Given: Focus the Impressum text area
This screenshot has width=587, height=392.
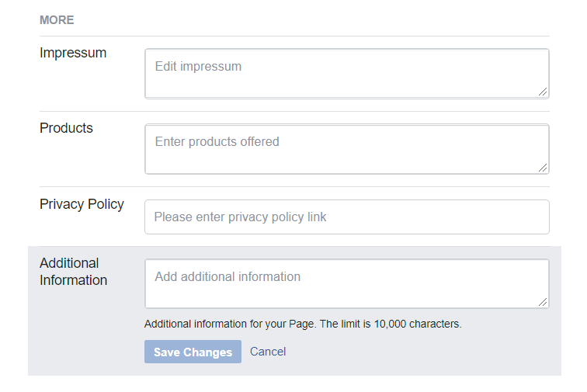Looking at the screenshot, I should [x=347, y=74].
